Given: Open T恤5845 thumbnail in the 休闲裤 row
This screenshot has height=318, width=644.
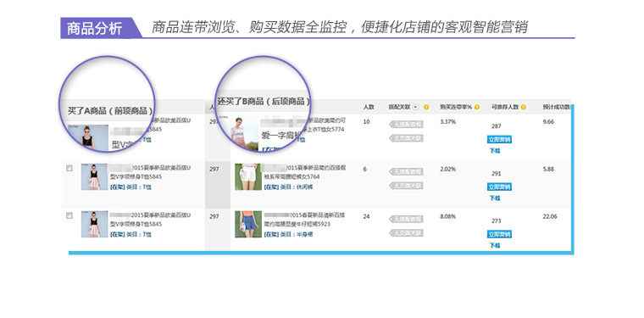Looking at the screenshot, I should 94,176.
